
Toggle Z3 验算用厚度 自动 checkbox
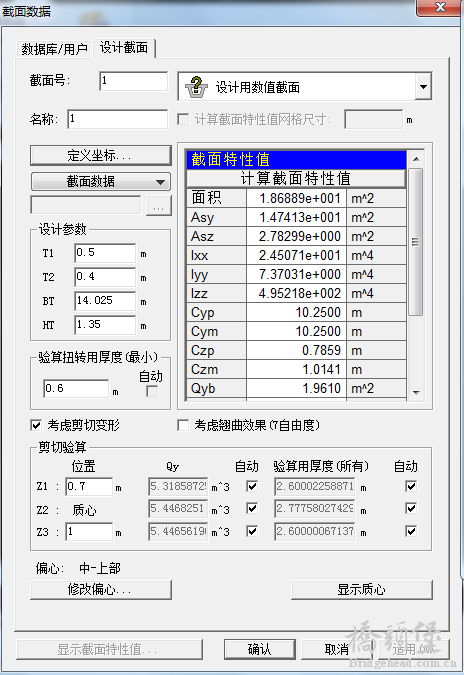[411, 531]
